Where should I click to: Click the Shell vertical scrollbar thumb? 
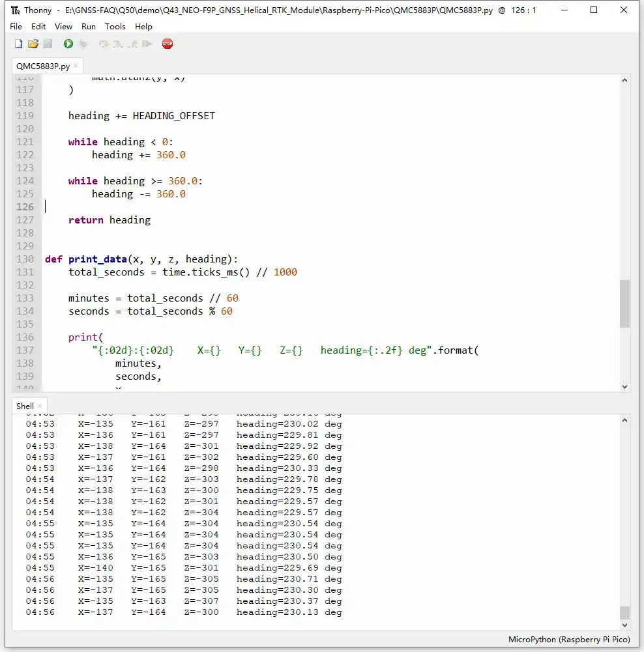[624, 612]
